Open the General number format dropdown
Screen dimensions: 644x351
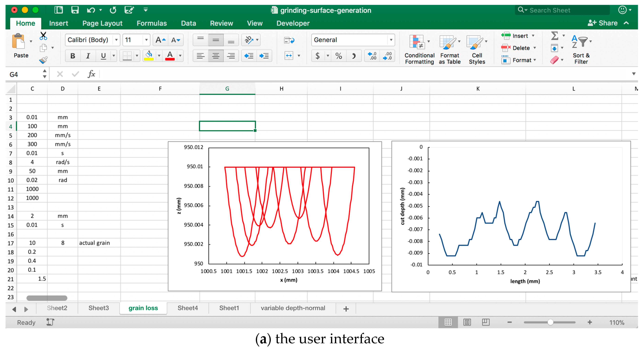(391, 40)
